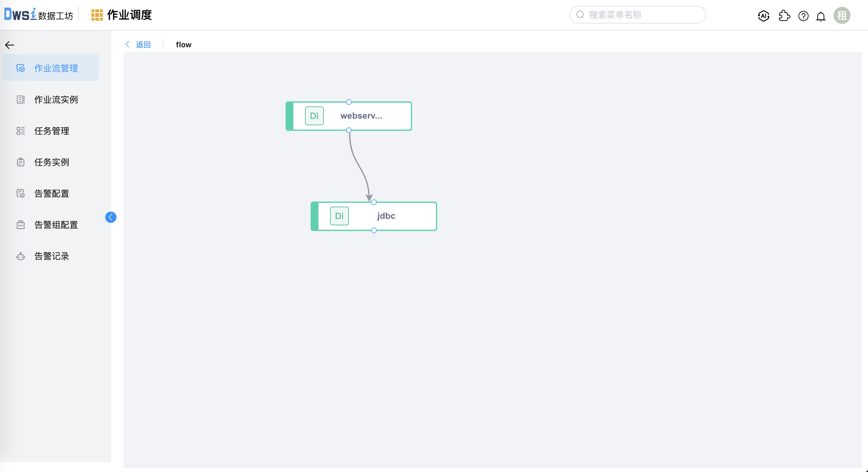
Task: Open the help question mark icon
Action: point(803,16)
